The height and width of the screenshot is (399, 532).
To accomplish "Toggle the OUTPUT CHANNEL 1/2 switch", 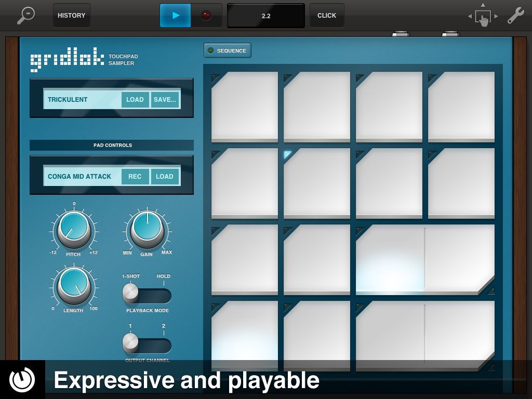I will click(147, 343).
